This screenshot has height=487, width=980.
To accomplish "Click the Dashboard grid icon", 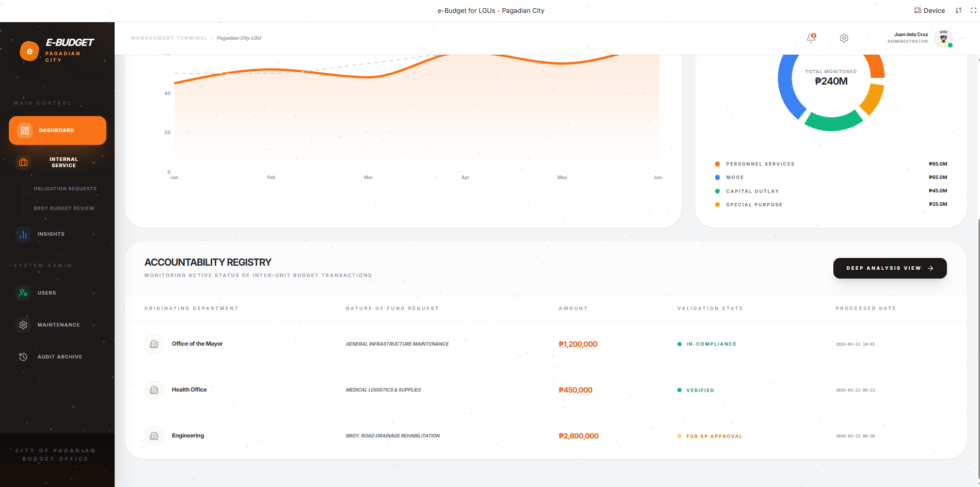I will [x=25, y=131].
